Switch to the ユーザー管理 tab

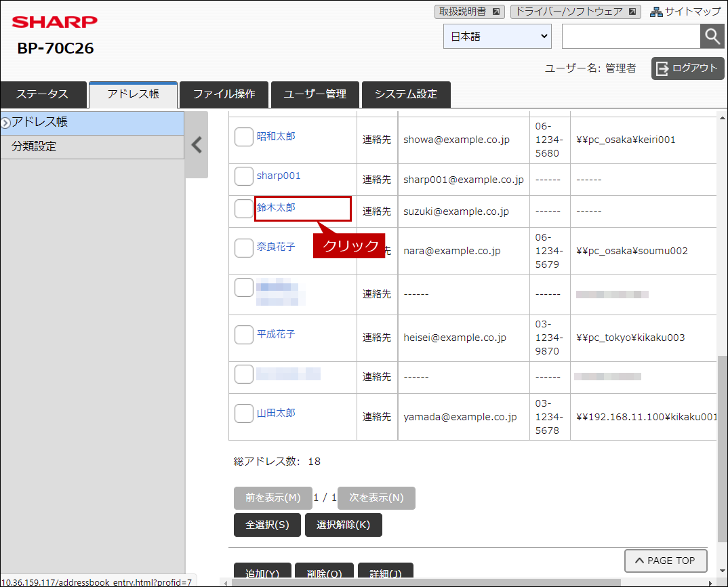coord(315,94)
